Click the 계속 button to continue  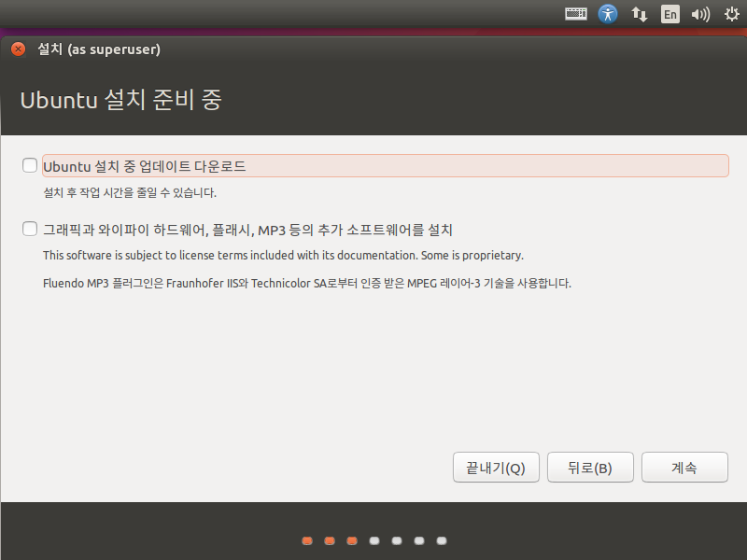(684, 467)
